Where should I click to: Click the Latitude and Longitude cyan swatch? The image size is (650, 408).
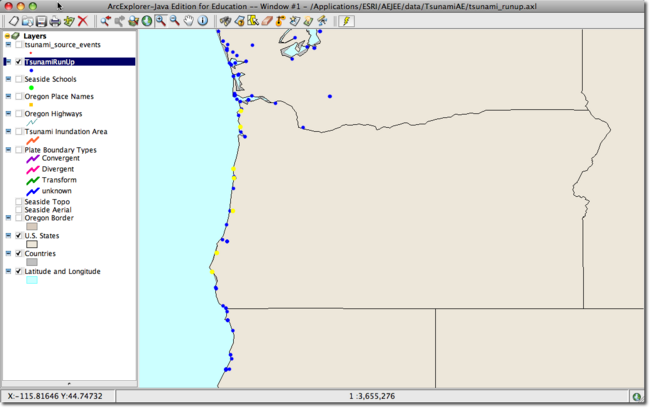(x=31, y=280)
